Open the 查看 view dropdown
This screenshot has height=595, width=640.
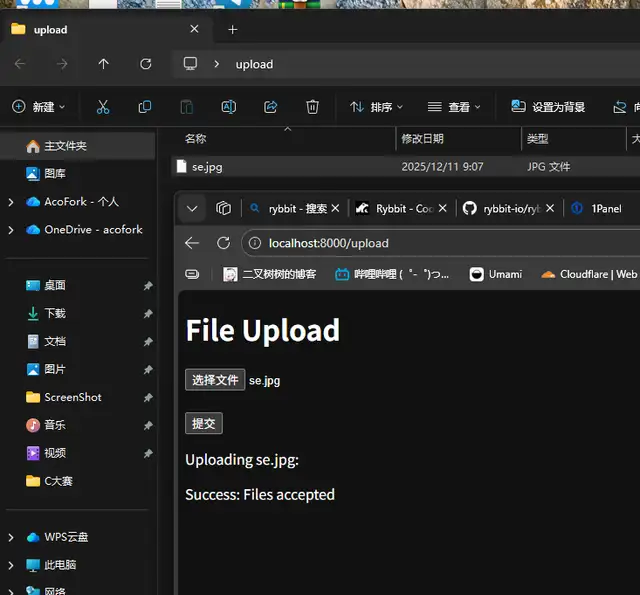(x=454, y=107)
